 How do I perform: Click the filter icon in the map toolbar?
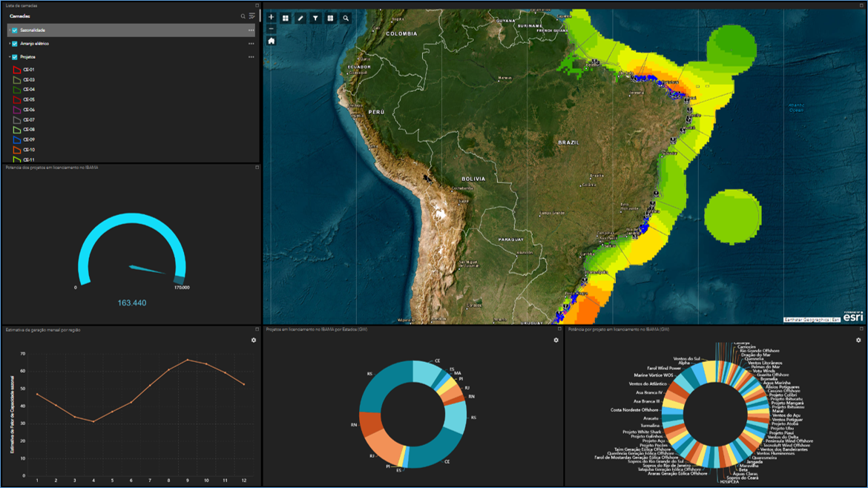(x=315, y=18)
